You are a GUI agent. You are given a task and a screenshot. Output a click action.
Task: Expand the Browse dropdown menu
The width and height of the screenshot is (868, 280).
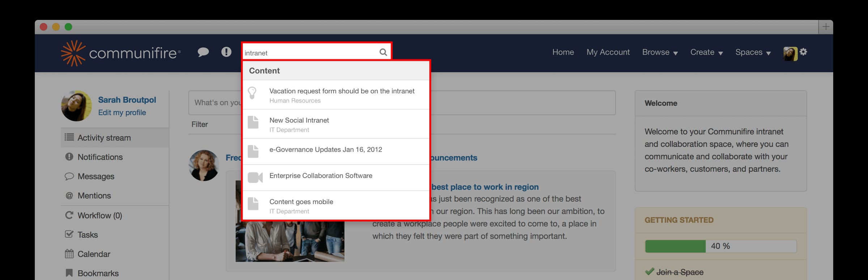coord(660,52)
